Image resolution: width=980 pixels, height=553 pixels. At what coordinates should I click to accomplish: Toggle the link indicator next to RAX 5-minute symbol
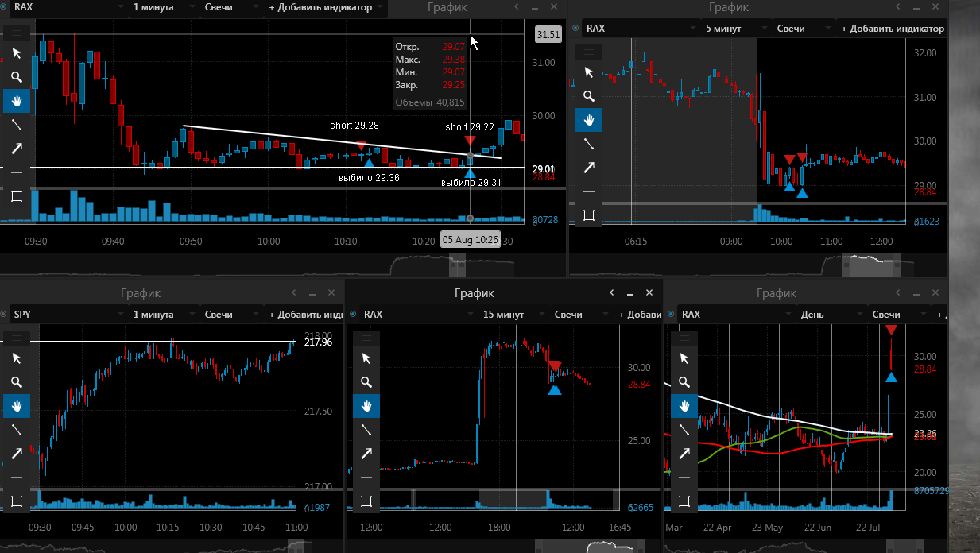[x=575, y=29]
